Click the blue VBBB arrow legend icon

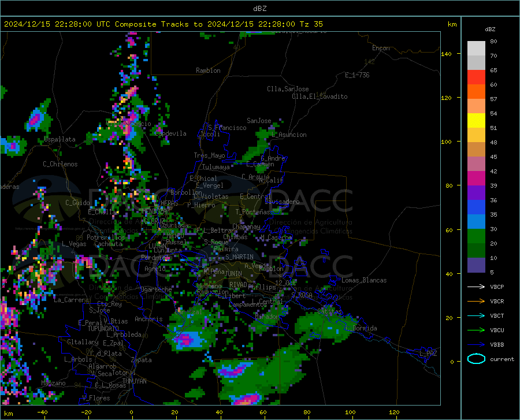[x=476, y=345]
